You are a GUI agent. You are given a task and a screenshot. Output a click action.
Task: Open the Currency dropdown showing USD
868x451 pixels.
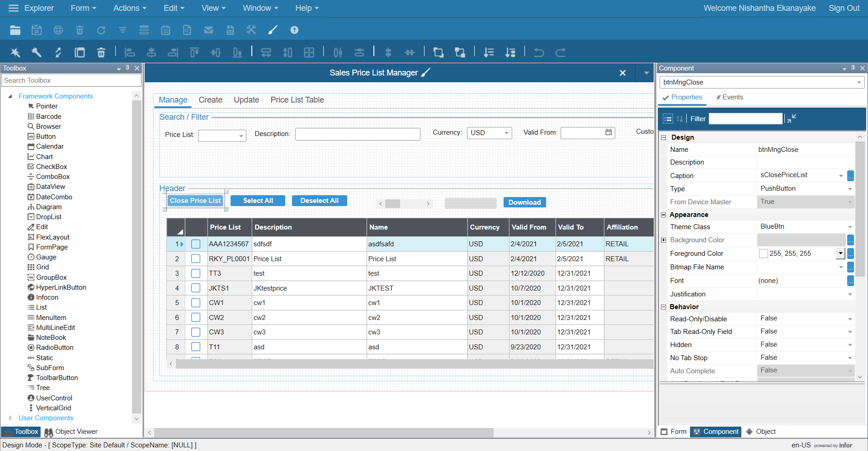click(x=506, y=133)
